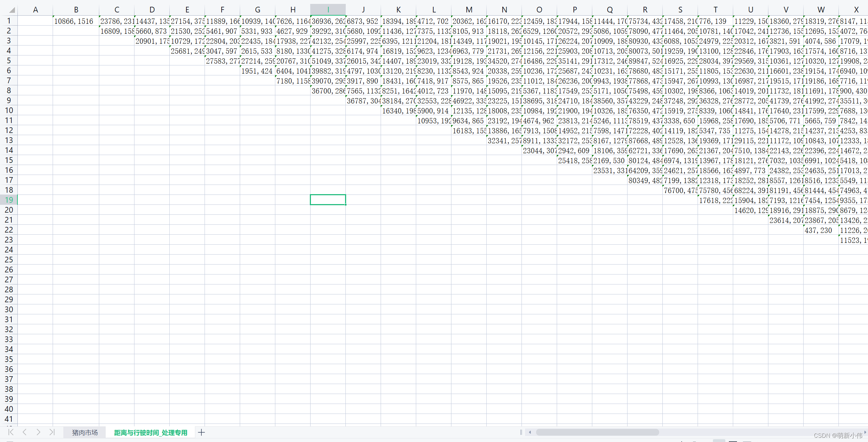Viewport: 868px width, 442px height.
Task: Click cell containing 23614 in row 21
Action: click(x=786, y=220)
